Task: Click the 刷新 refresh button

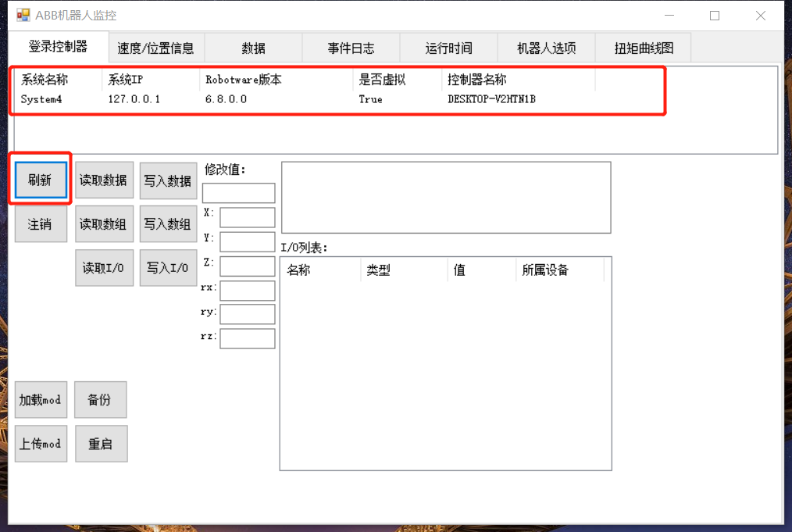Action: 40,180
